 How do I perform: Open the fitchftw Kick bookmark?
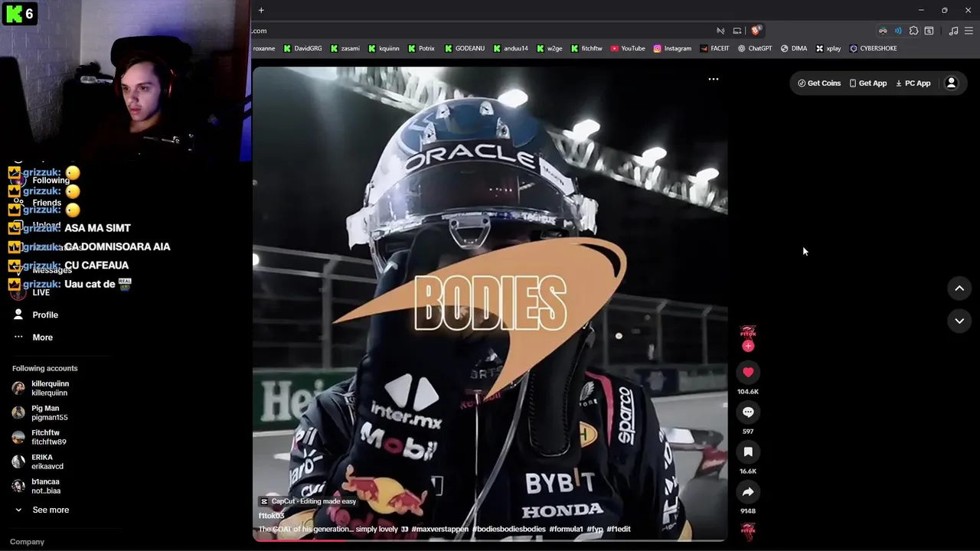click(x=586, y=48)
